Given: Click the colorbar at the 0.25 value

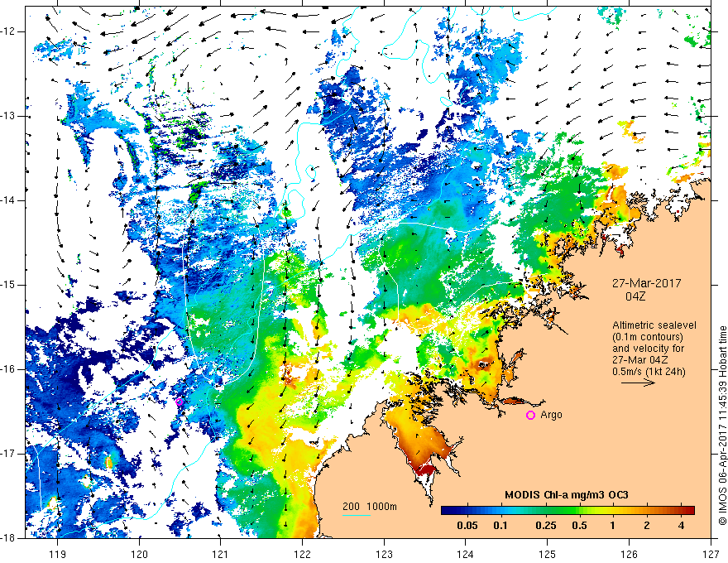Looking at the screenshot, I should coord(545,511).
